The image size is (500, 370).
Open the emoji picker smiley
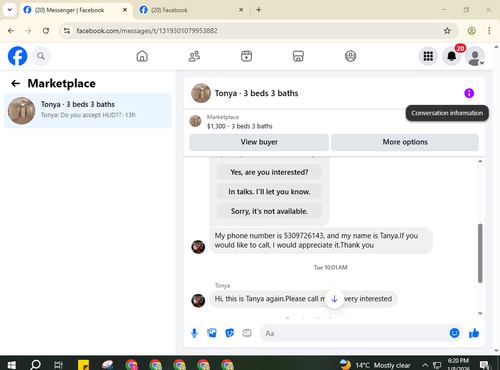(454, 333)
